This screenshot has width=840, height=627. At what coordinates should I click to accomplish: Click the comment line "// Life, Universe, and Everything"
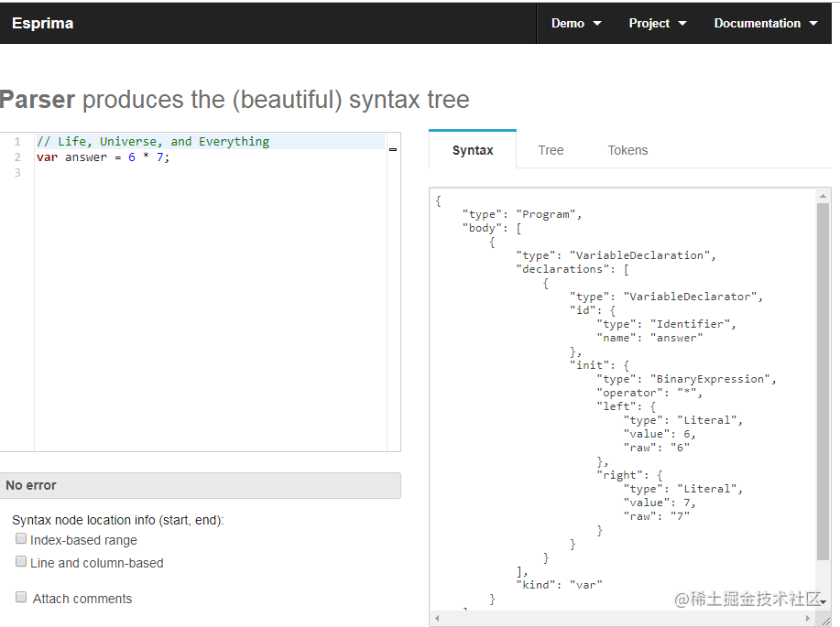(153, 141)
